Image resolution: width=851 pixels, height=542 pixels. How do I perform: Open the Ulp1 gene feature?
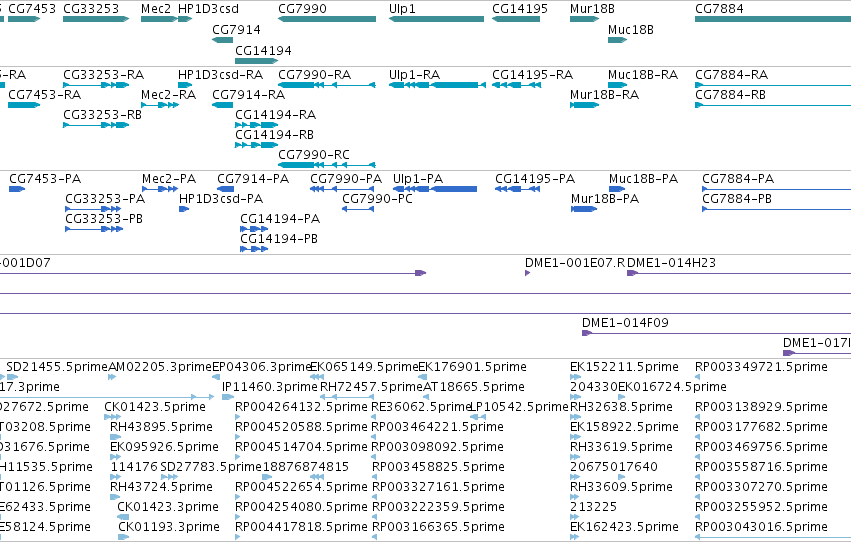coord(436,19)
